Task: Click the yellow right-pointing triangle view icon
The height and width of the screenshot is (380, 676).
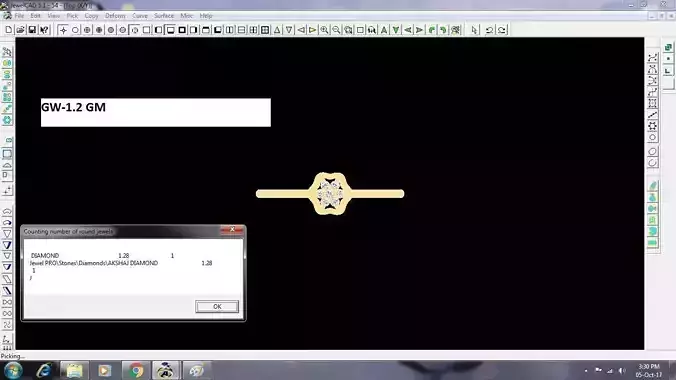Action: tap(313, 30)
